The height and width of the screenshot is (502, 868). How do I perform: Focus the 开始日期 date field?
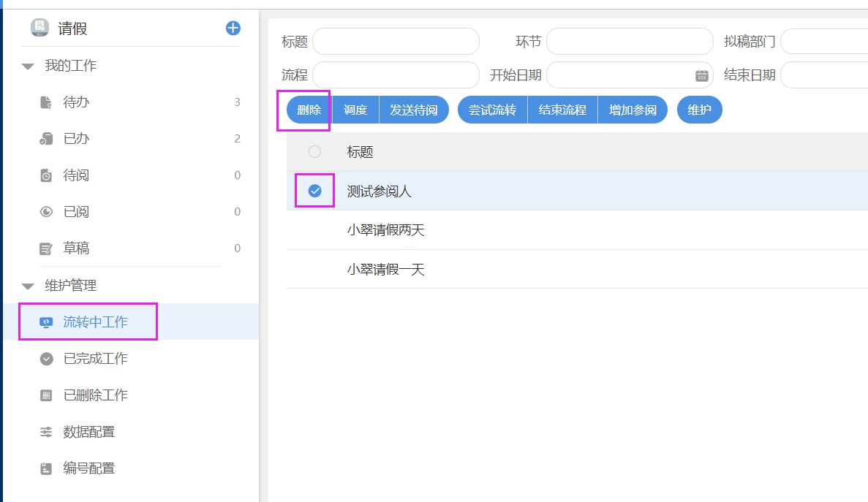[x=630, y=75]
